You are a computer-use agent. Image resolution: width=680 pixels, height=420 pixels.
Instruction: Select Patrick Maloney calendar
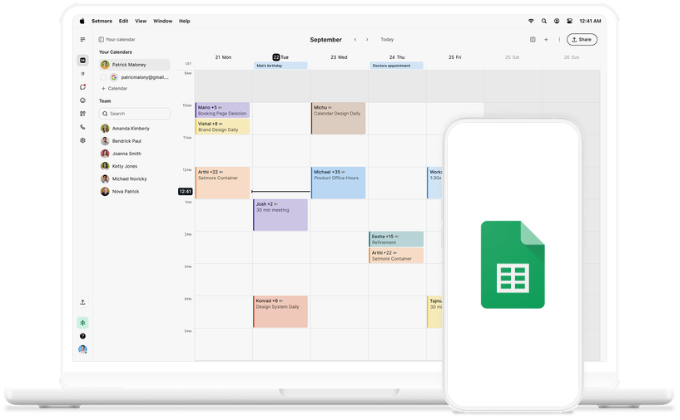tap(134, 65)
